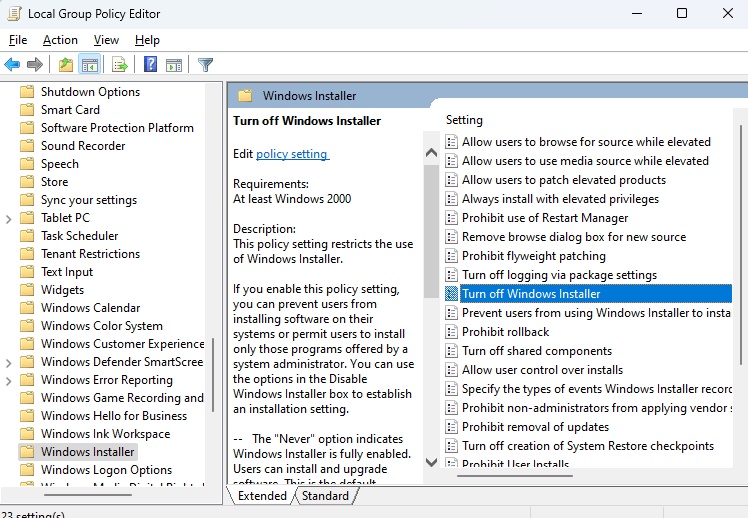Open the File menu
748x518 pixels.
pyautogui.click(x=18, y=40)
